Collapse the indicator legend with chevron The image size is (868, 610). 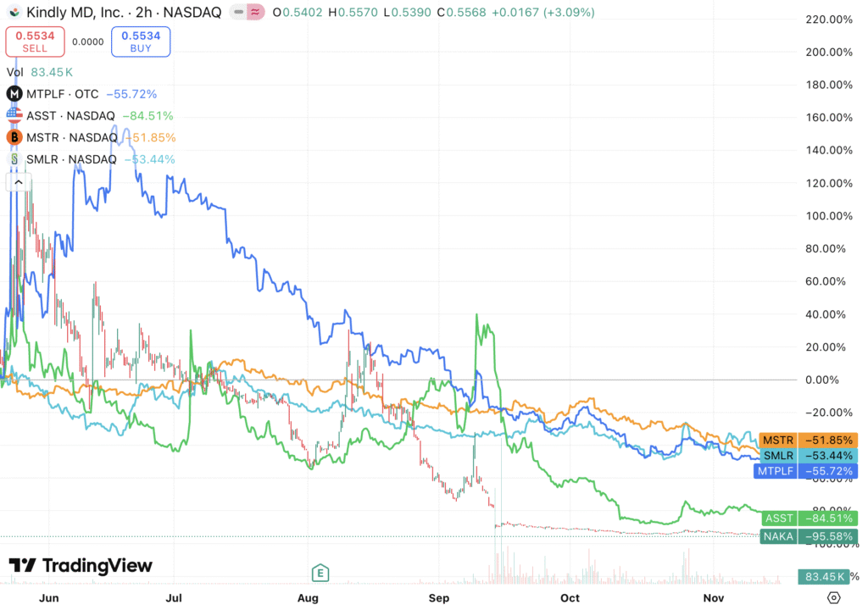point(18,181)
